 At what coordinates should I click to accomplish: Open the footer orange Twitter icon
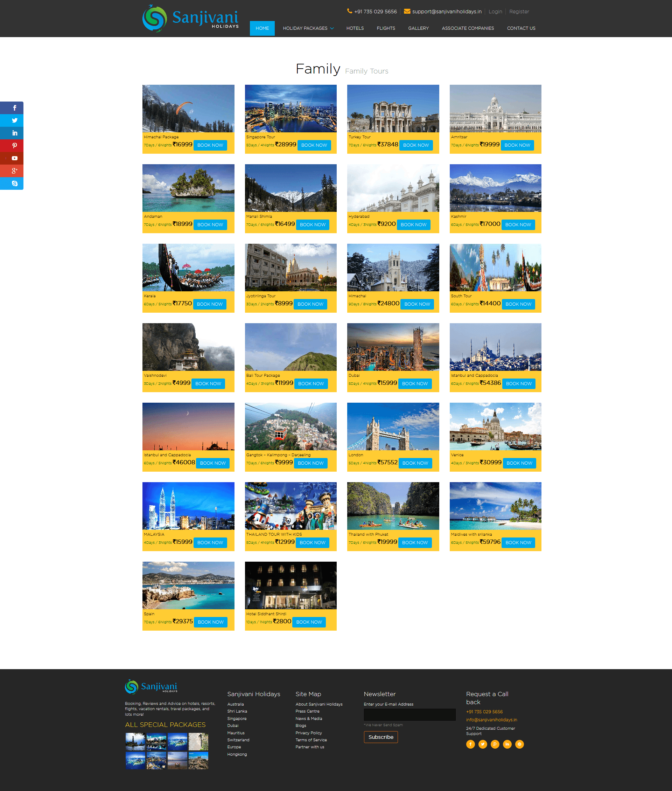[483, 744]
